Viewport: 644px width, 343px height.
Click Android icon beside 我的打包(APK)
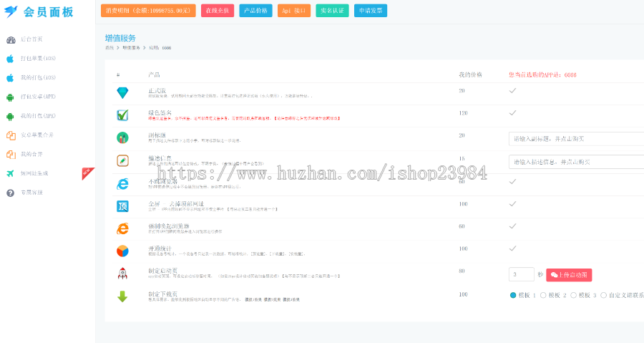10,117
